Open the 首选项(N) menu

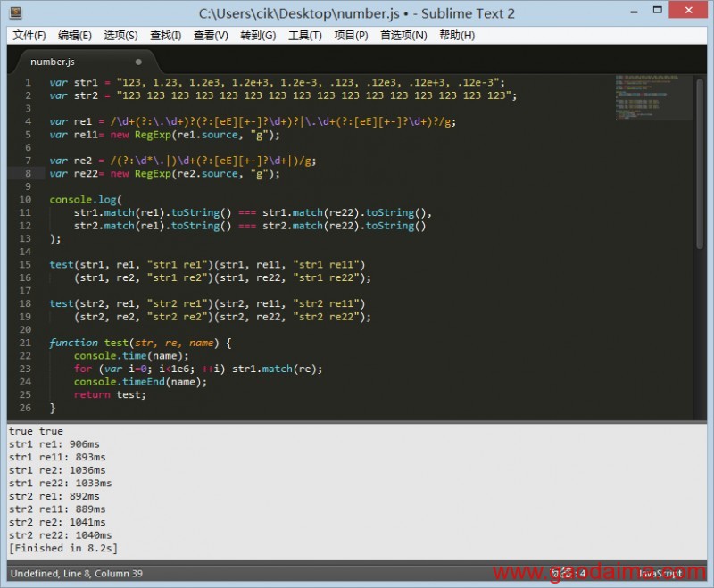(x=404, y=36)
